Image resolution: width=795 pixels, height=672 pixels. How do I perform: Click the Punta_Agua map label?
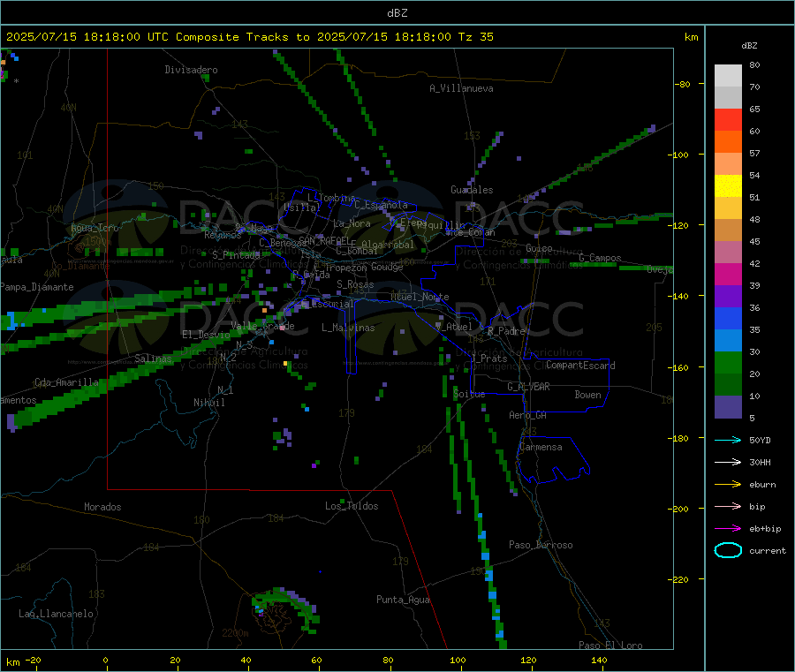click(x=403, y=600)
